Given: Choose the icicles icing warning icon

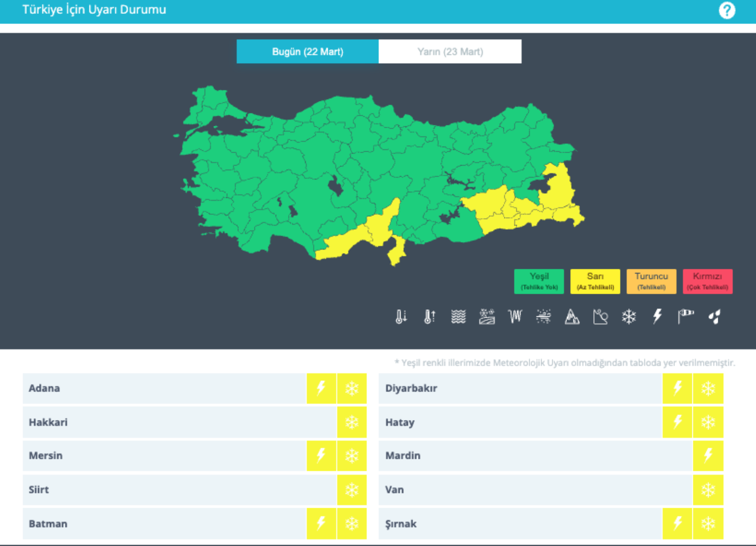Looking at the screenshot, I should (515, 316).
